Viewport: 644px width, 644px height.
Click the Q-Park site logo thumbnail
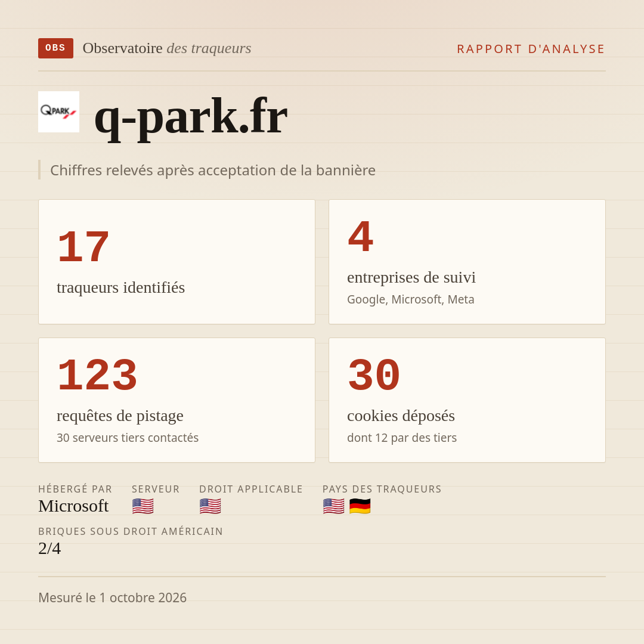click(58, 112)
